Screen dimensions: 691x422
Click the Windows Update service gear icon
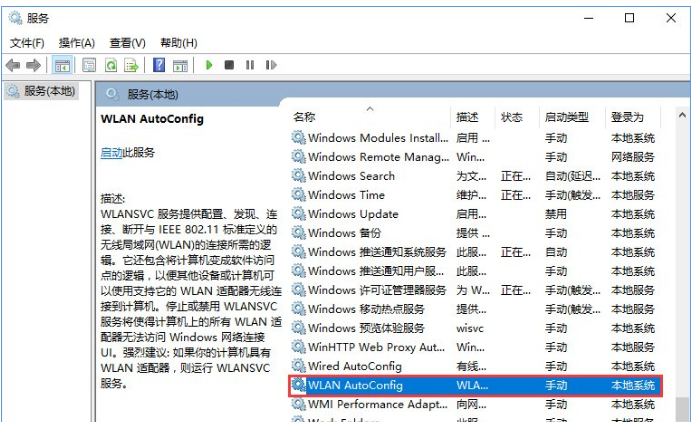click(x=298, y=214)
